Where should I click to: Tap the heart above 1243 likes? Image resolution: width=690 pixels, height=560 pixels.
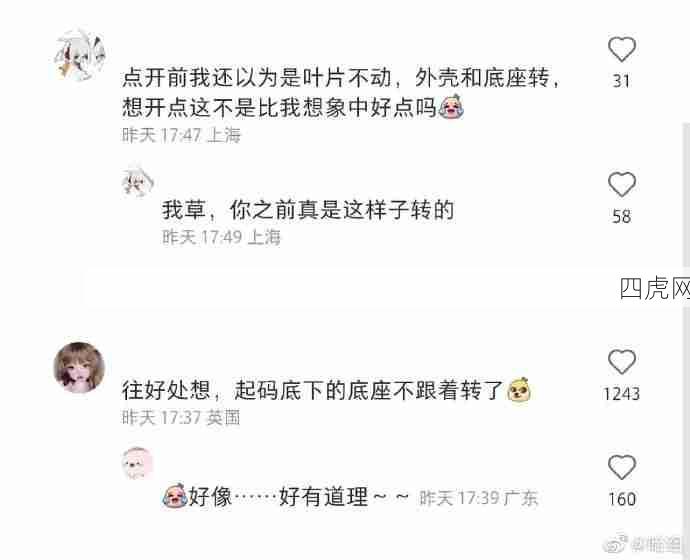(621, 362)
